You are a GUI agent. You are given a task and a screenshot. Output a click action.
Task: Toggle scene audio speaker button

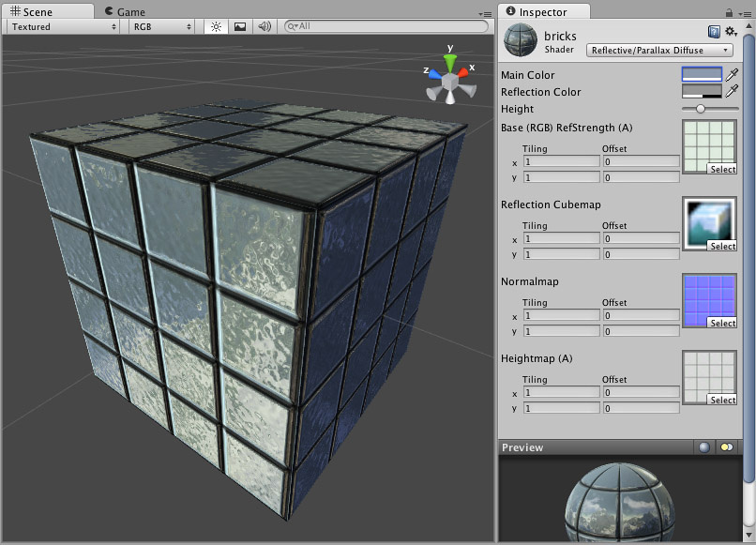coord(264,27)
